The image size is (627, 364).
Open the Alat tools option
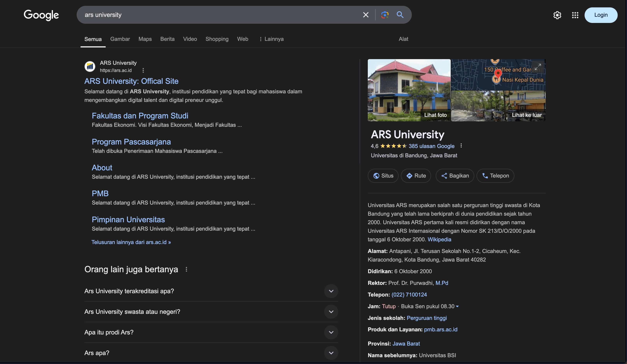403,39
